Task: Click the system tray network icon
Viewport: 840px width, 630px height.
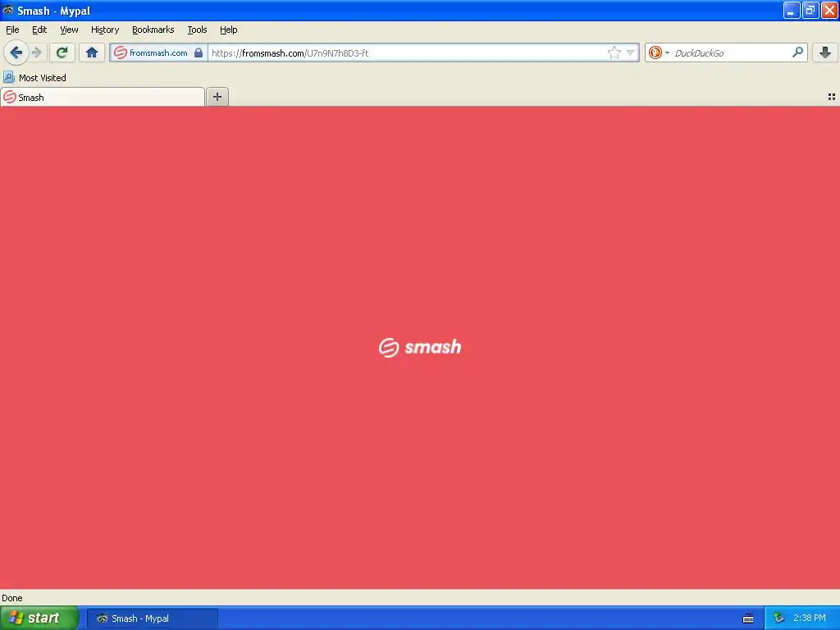Action: tap(778, 619)
